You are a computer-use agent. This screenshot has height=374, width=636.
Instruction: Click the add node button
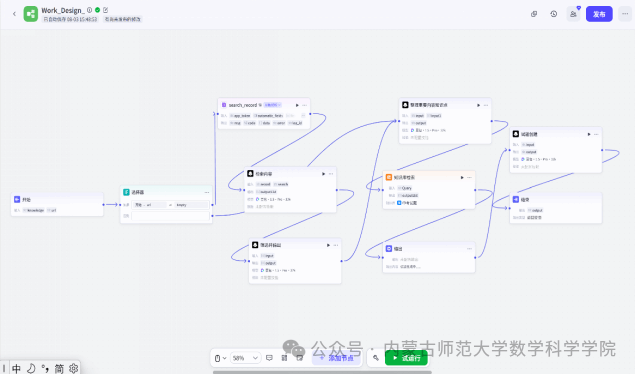point(336,358)
